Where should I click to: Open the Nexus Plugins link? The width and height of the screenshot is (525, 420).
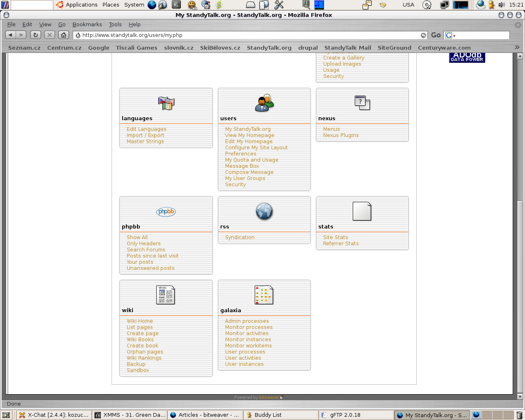341,135
